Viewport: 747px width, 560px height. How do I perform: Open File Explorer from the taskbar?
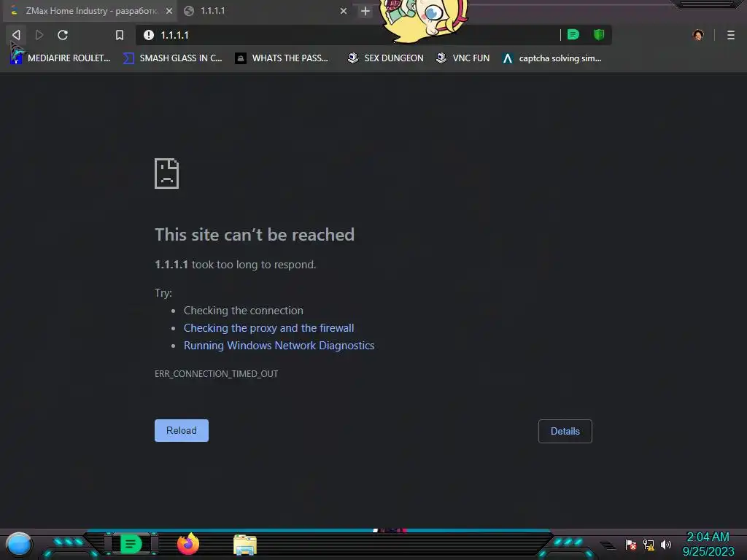(x=245, y=545)
